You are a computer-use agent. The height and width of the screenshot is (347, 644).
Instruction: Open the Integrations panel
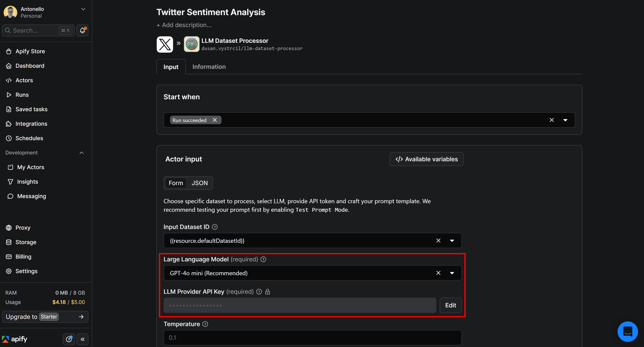pyautogui.click(x=31, y=124)
